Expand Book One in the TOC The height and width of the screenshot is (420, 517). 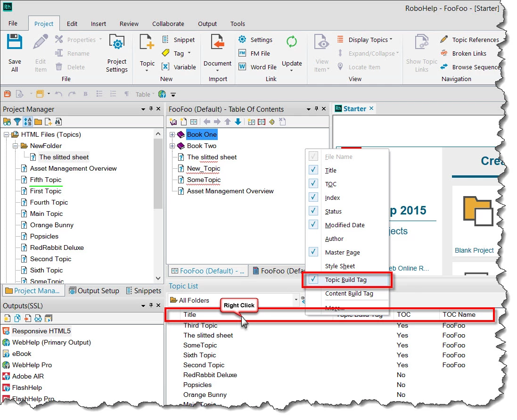tap(172, 134)
